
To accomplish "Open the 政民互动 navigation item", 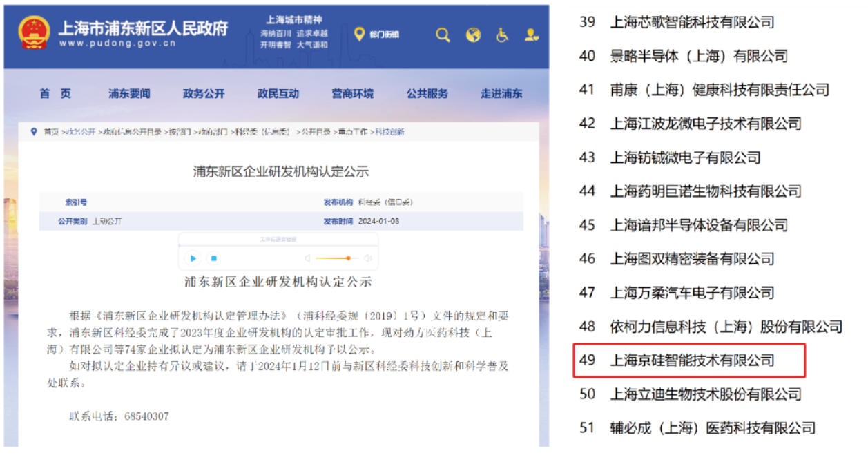I will point(278,93).
